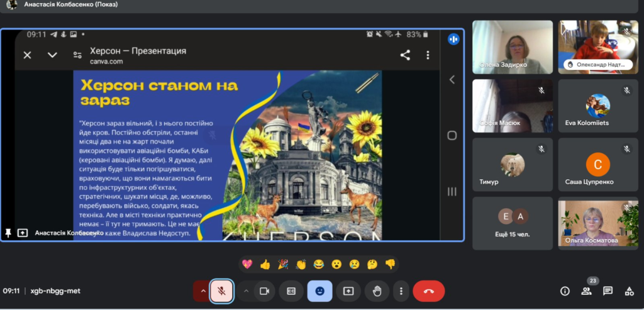Turn on closed captions
Image resolution: width=644 pixels, height=310 pixels.
(291, 291)
